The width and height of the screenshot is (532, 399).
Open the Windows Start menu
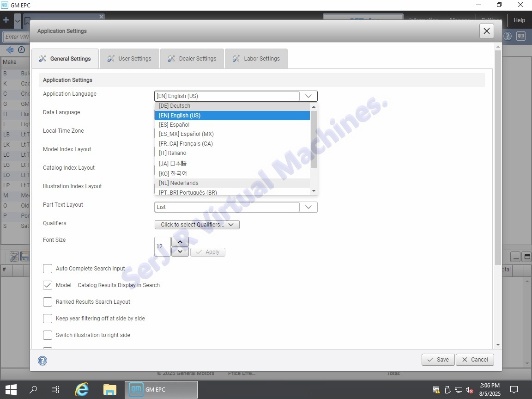(11, 389)
